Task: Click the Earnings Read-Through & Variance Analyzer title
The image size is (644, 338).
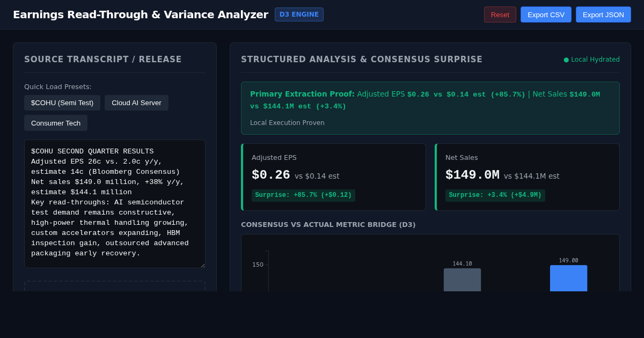Action: [141, 14]
